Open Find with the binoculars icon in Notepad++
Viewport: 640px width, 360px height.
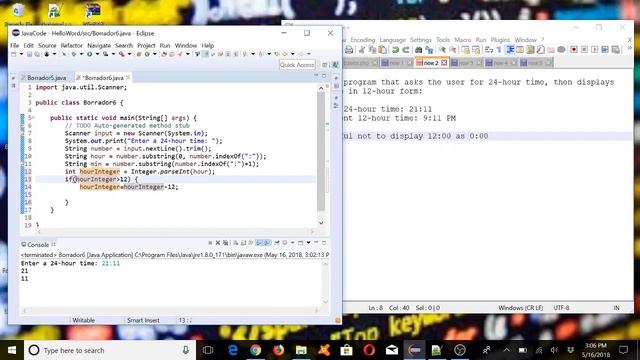418,50
